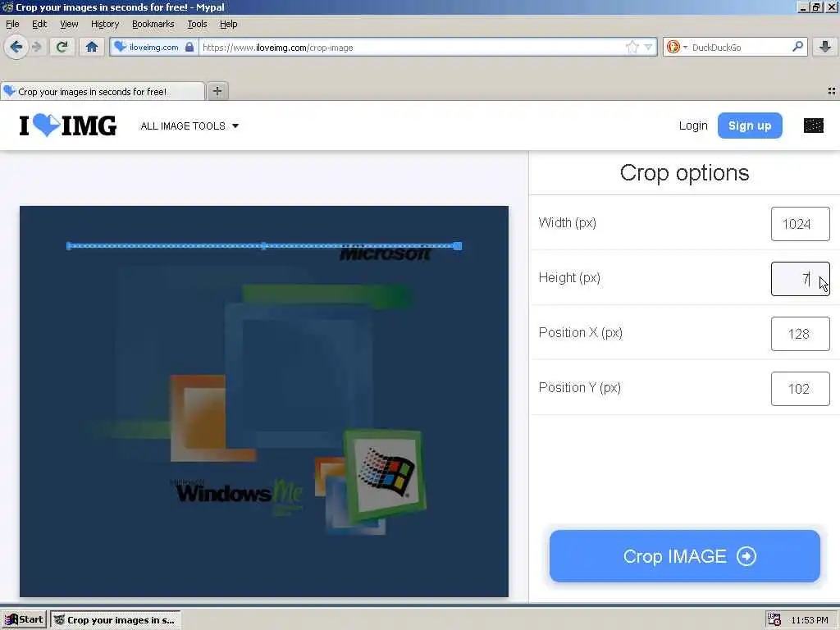
Task: Go back with the Back arrow button
Action: click(x=16, y=47)
